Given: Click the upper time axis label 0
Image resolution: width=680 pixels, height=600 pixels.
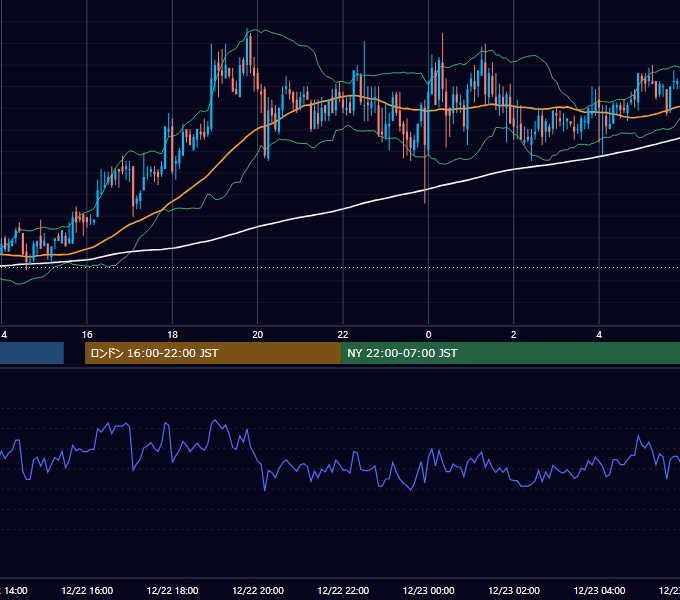Looking at the screenshot, I should point(428,335).
